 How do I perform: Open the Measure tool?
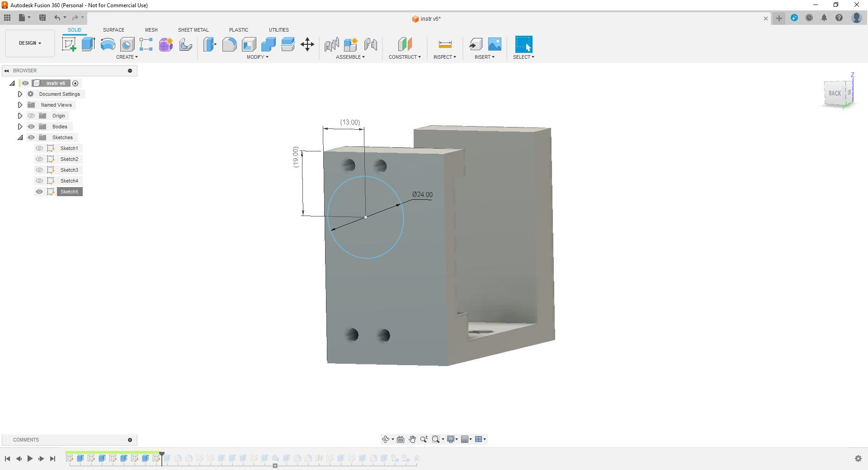pos(445,44)
